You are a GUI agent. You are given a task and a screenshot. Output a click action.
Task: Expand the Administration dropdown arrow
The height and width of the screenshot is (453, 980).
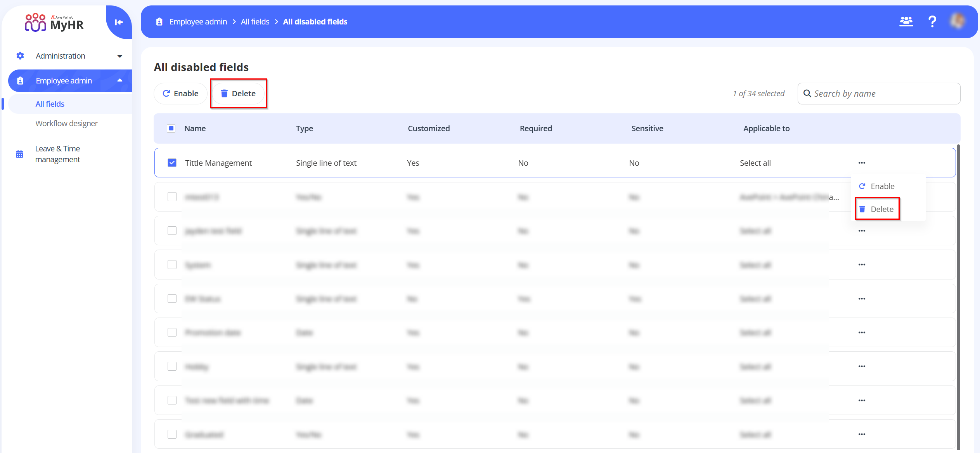point(120,56)
